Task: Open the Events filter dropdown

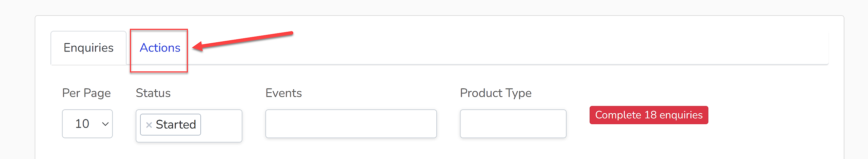Action: 351,124
